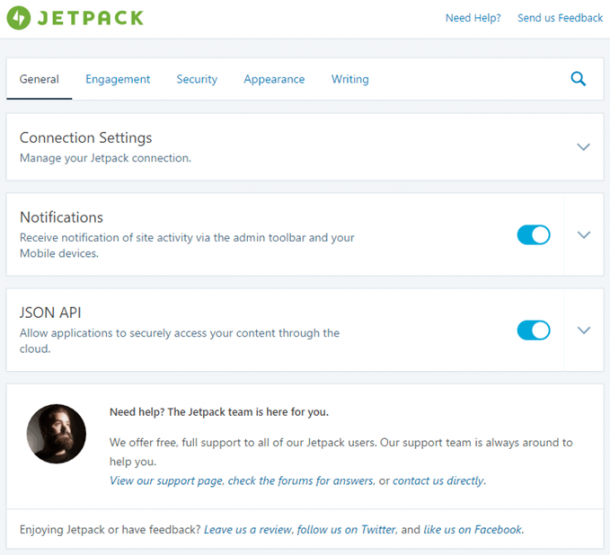Turn off the Notifications toggle
The height and width of the screenshot is (555, 610).
click(533, 235)
